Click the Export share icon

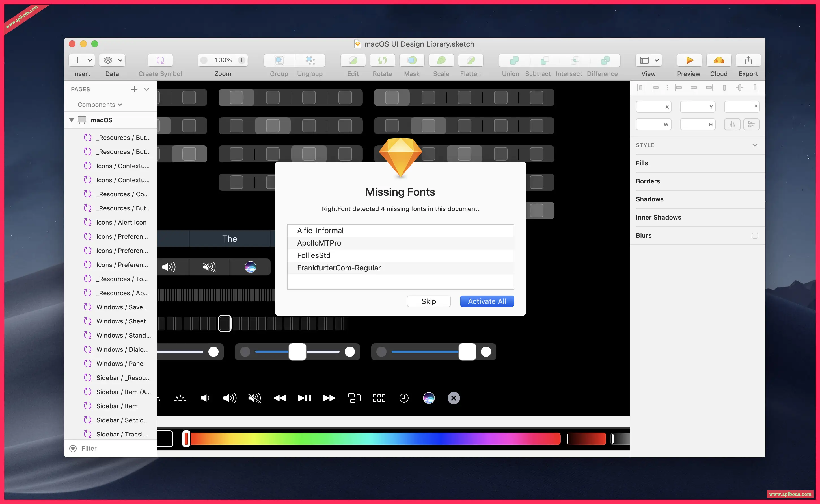[x=748, y=60]
